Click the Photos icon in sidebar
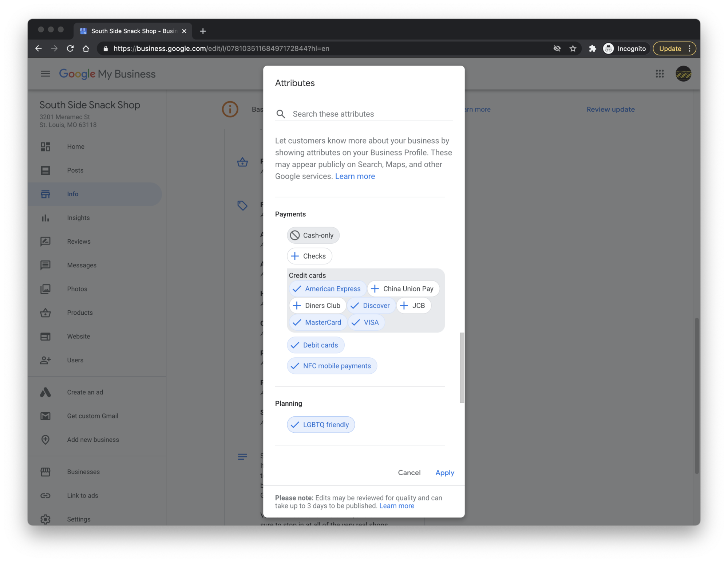The height and width of the screenshot is (562, 728). [45, 289]
